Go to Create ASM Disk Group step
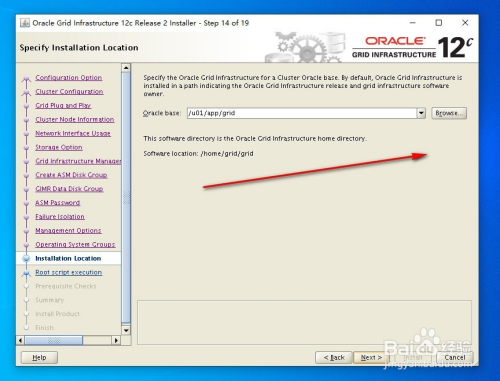Viewport: 500px width, 381px height. click(71, 175)
